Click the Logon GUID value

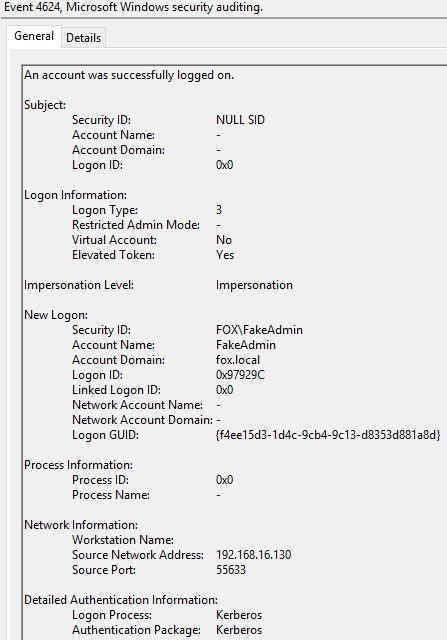328,435
